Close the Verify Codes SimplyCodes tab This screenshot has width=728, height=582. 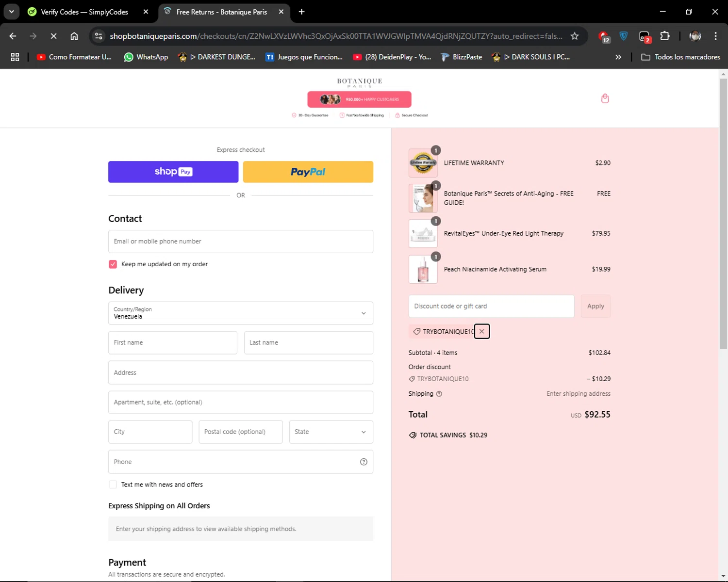pyautogui.click(x=146, y=12)
